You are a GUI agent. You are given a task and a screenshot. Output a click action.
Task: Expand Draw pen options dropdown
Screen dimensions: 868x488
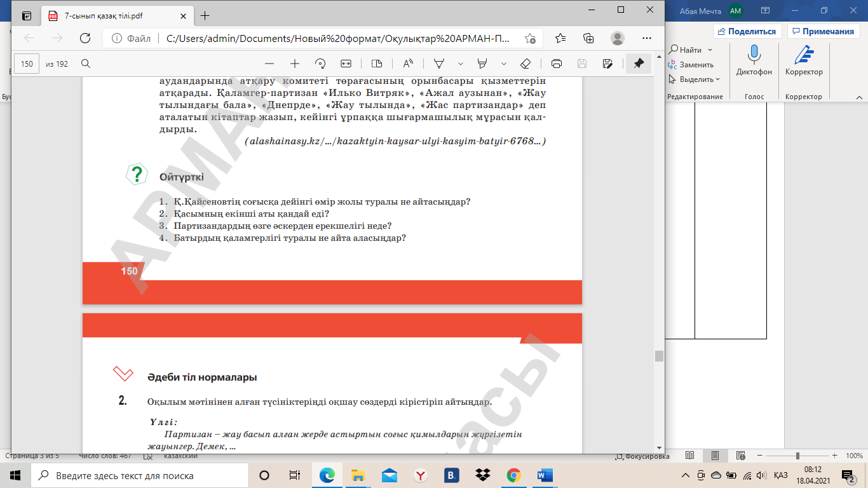(x=461, y=64)
